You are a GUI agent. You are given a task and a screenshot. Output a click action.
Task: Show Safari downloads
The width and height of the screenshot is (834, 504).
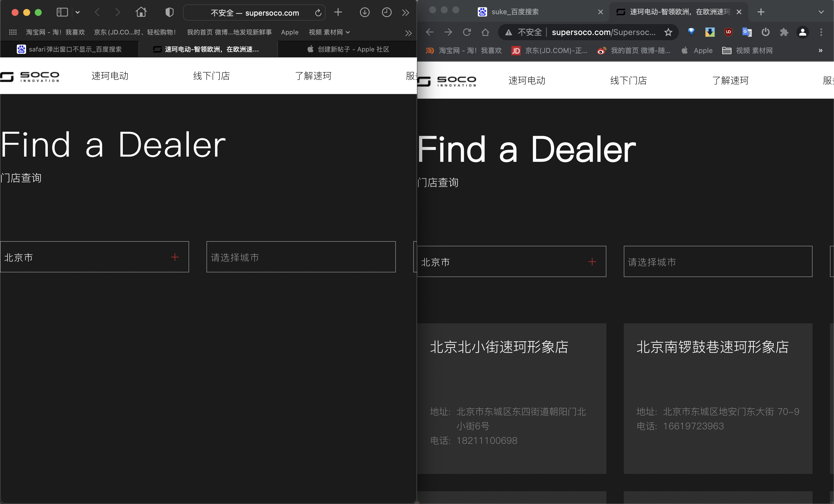pos(365,12)
